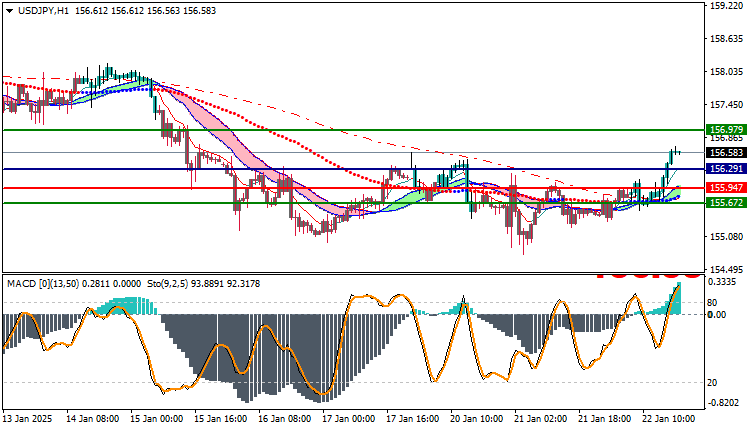Select the 154.495 price scale value
Viewport: 750px width, 430px height.
pyautogui.click(x=727, y=269)
